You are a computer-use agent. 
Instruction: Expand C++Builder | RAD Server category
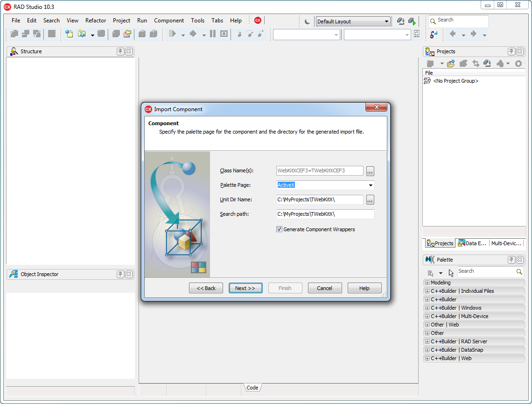tap(427, 341)
